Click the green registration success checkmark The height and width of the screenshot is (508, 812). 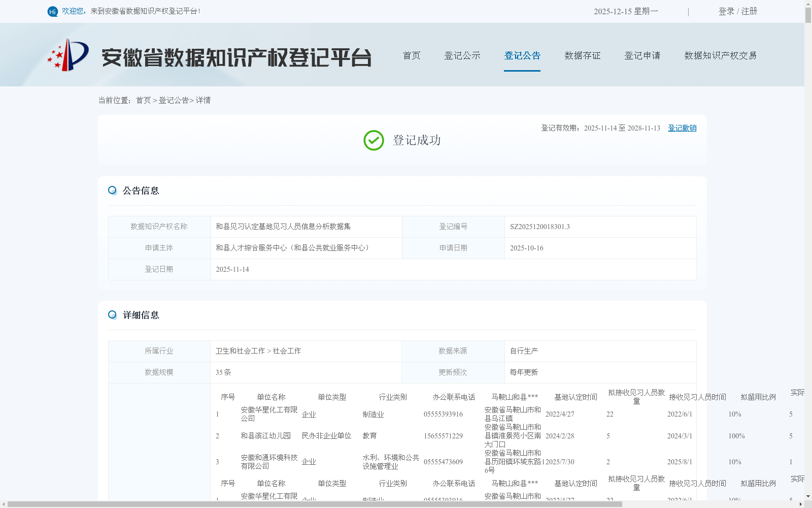(x=374, y=140)
